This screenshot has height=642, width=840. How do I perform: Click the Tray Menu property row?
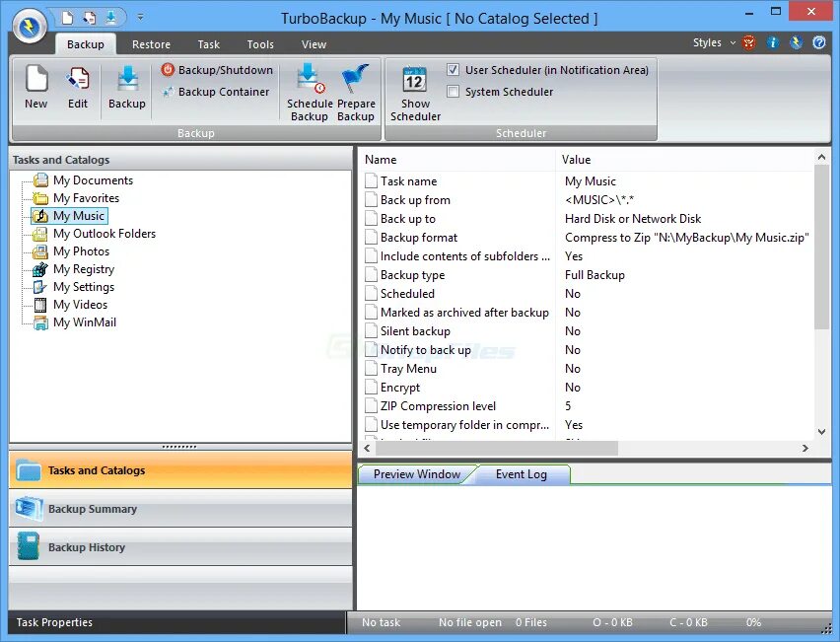(587, 369)
